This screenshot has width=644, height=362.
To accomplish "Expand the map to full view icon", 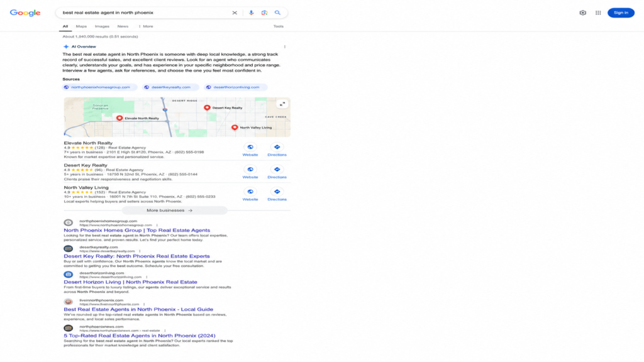I will point(282,104).
